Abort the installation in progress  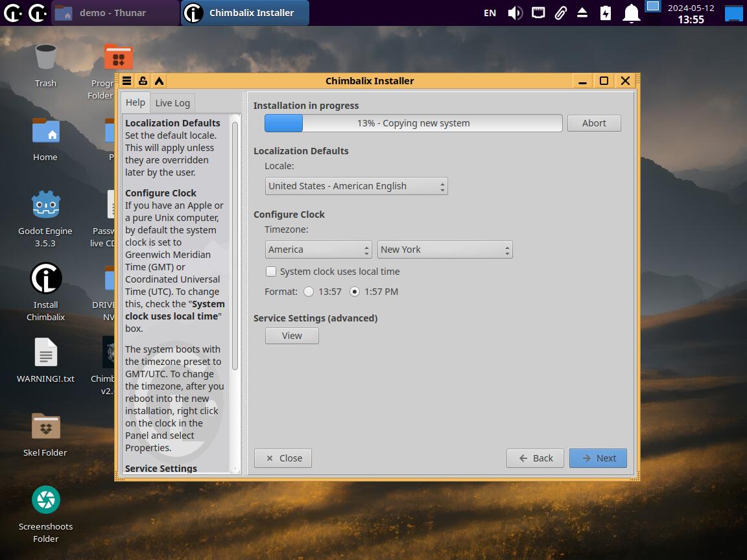click(x=594, y=123)
